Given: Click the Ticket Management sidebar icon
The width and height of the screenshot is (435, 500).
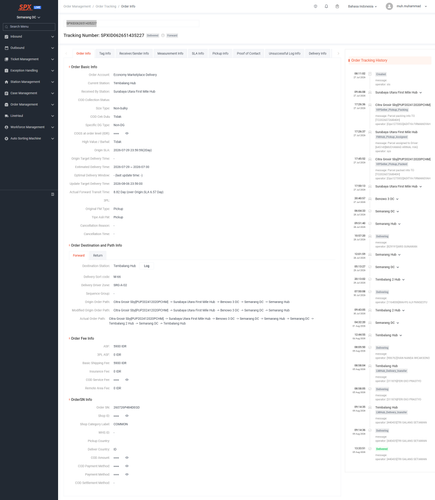Looking at the screenshot, I should pyautogui.click(x=6, y=59).
